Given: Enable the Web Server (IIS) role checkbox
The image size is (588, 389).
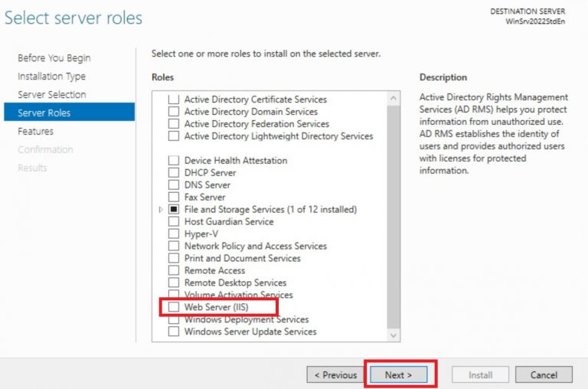Looking at the screenshot, I should click(174, 307).
